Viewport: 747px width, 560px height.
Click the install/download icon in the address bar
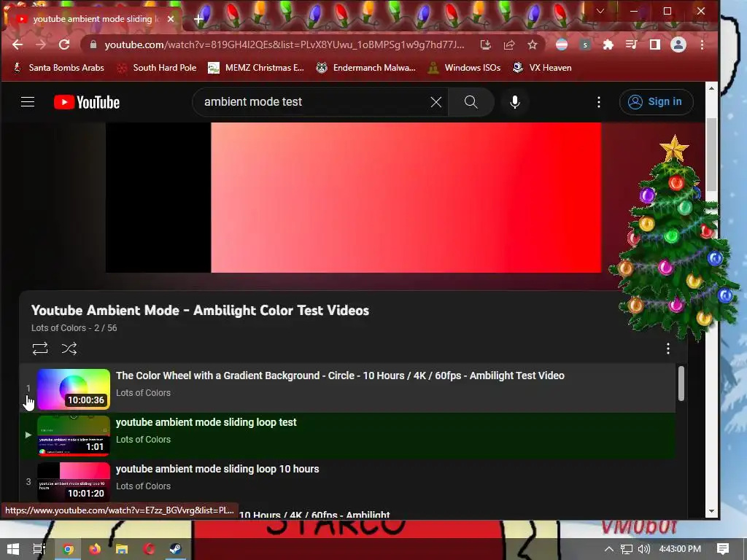click(485, 44)
